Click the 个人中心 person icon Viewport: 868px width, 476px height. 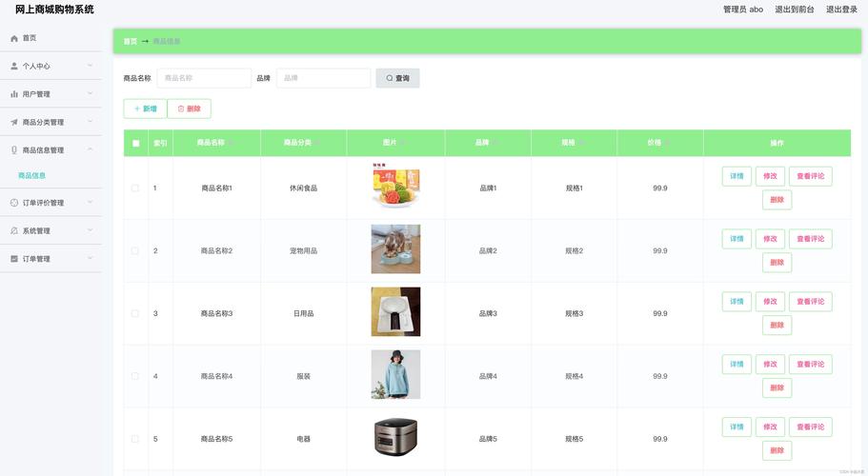click(x=14, y=67)
